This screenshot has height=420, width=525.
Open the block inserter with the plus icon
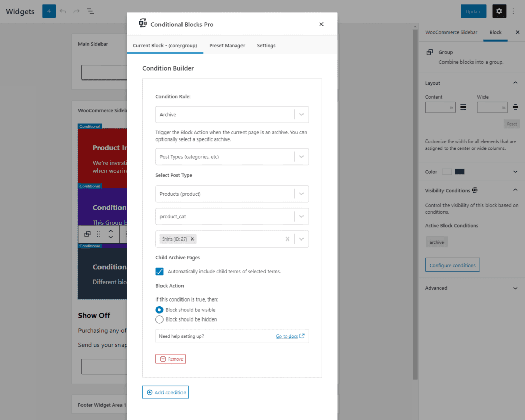pyautogui.click(x=49, y=11)
